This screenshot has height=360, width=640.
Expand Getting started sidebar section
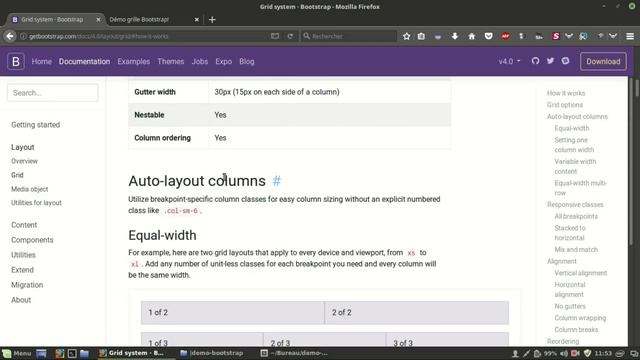tap(36, 124)
